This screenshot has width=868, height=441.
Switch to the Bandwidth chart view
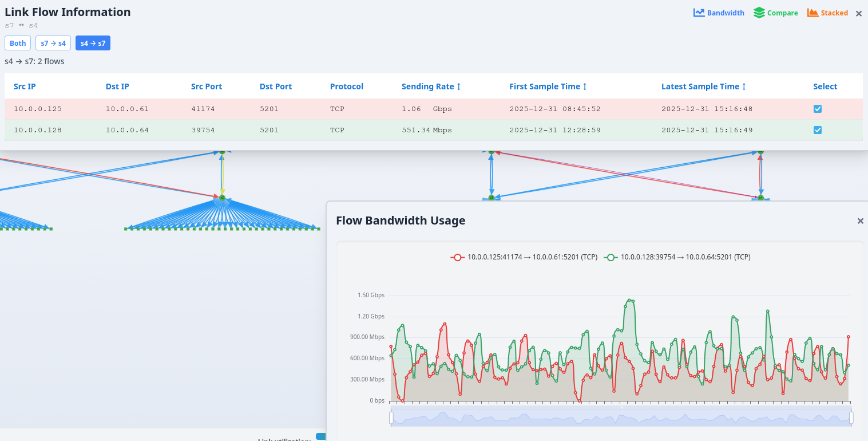point(719,12)
